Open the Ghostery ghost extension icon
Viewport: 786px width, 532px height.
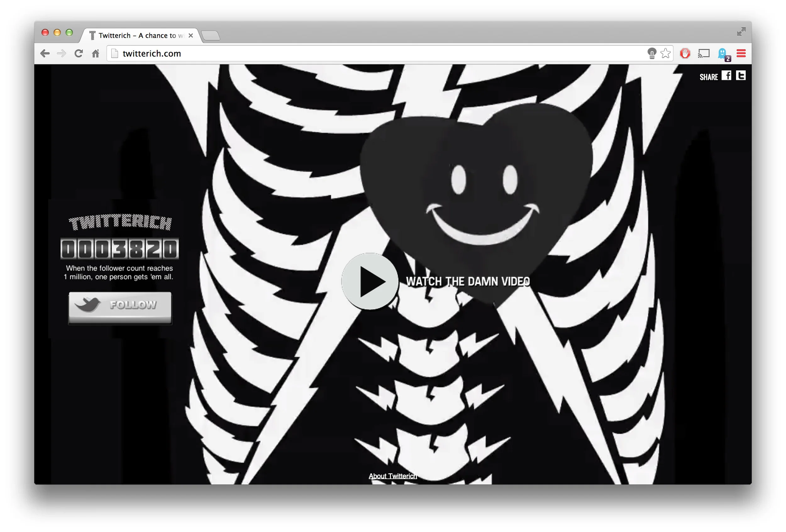(x=723, y=53)
